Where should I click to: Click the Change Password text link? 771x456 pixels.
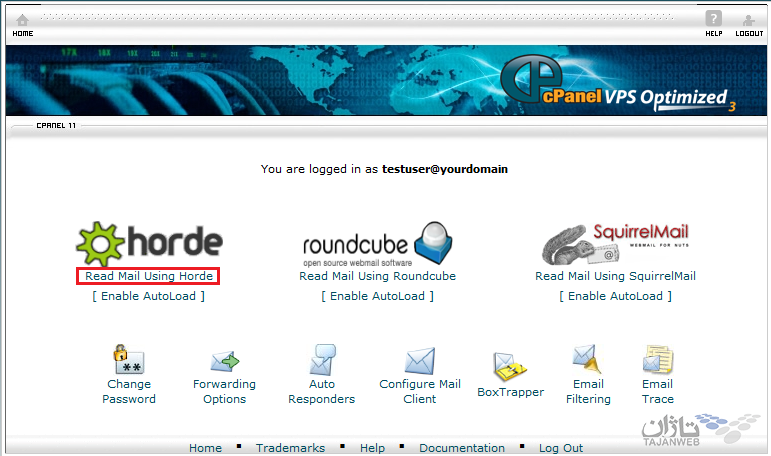[x=129, y=392]
